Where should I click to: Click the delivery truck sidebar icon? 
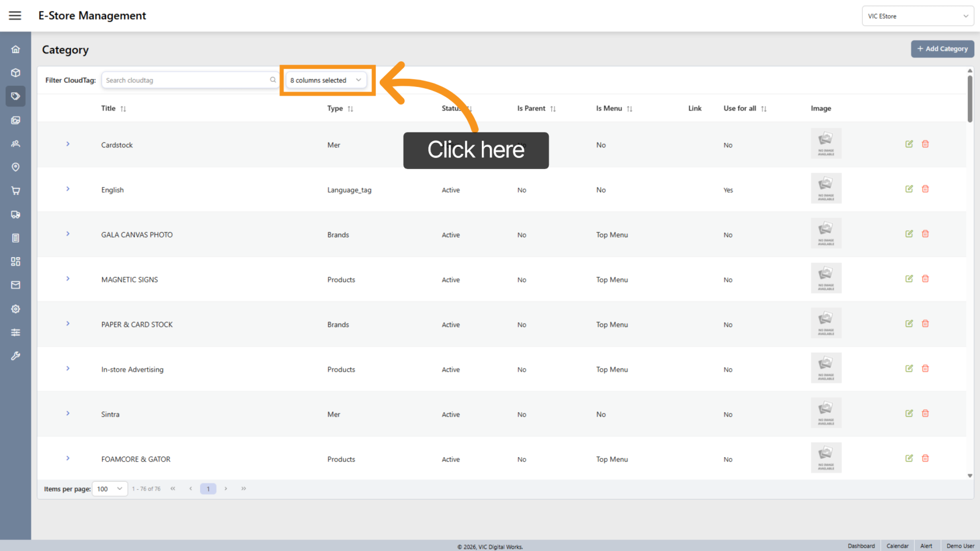pyautogui.click(x=16, y=215)
